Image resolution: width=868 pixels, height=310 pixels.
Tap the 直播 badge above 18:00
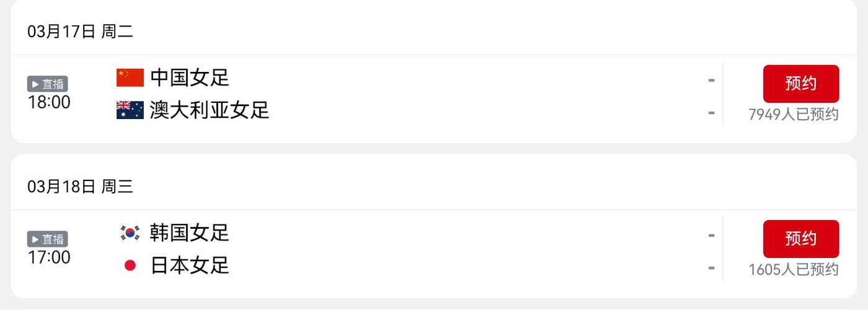48,84
